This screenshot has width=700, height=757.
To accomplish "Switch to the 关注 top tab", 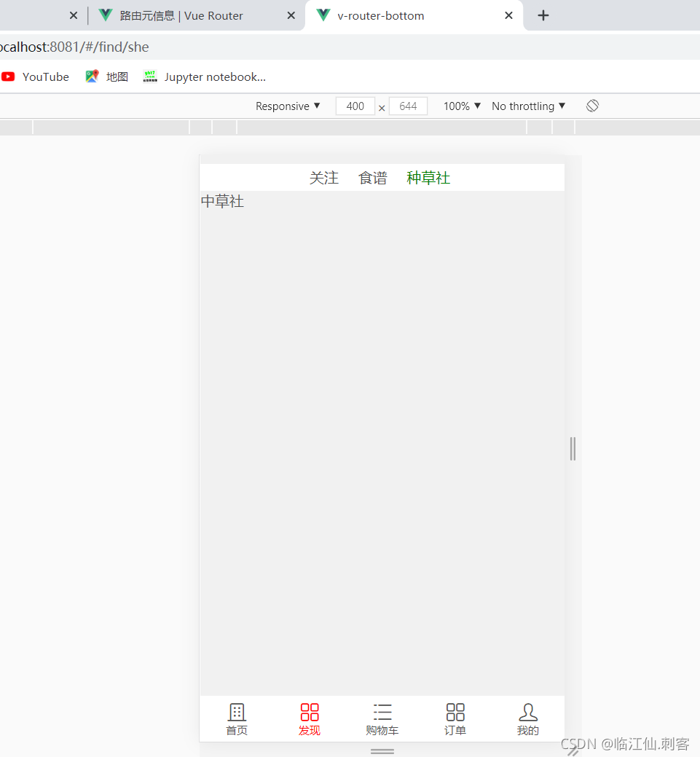I will 324,178.
